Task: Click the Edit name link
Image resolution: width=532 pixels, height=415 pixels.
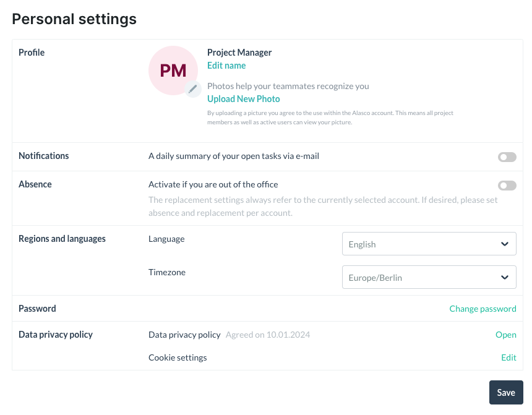Action: click(x=226, y=66)
